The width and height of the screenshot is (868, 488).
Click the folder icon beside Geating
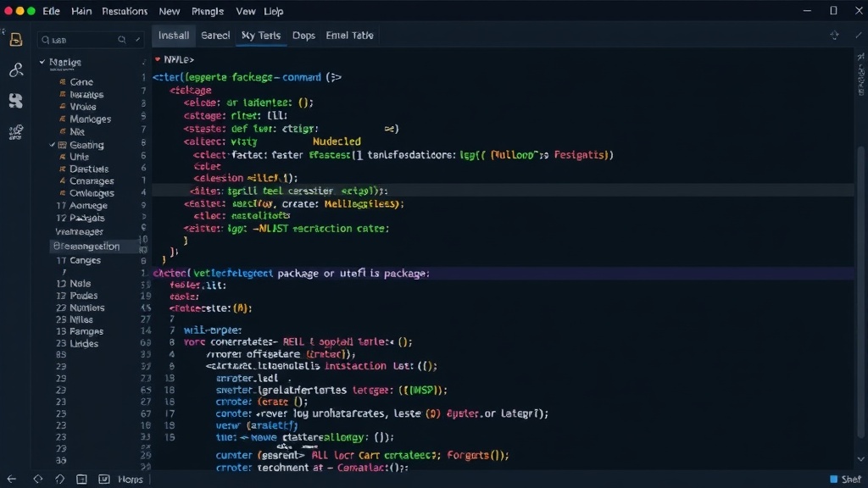tap(63, 145)
